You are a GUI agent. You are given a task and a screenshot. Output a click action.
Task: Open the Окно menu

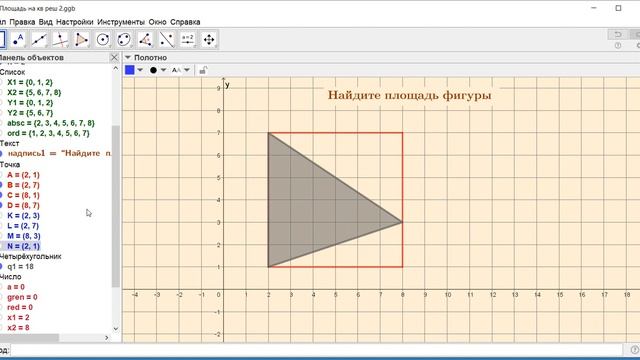tap(158, 22)
